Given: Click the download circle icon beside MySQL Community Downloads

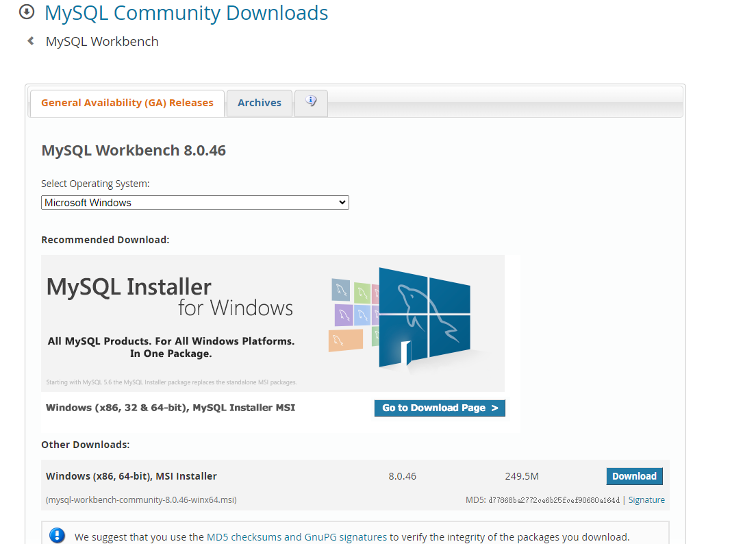Looking at the screenshot, I should tap(27, 12).
